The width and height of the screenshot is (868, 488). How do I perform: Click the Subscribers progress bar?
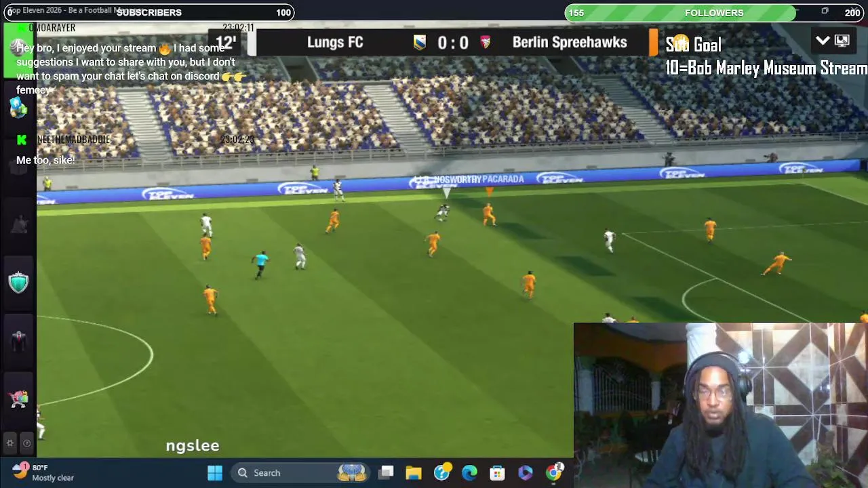(x=149, y=12)
